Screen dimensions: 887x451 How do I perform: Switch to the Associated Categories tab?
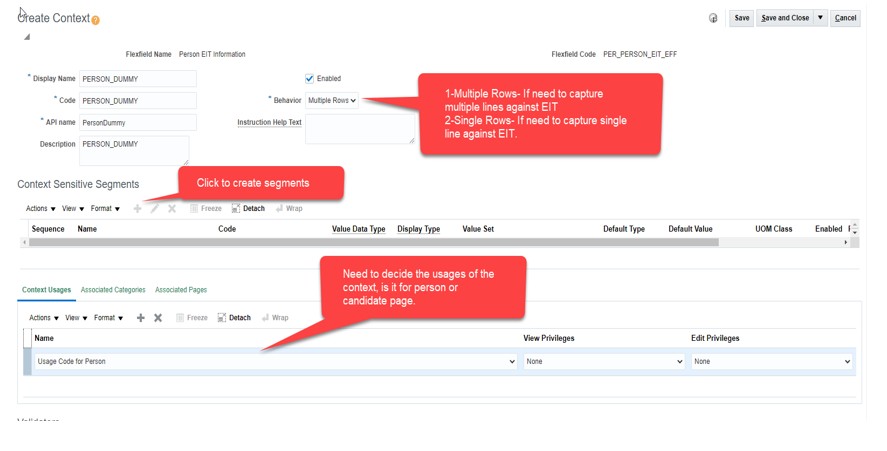coord(113,290)
